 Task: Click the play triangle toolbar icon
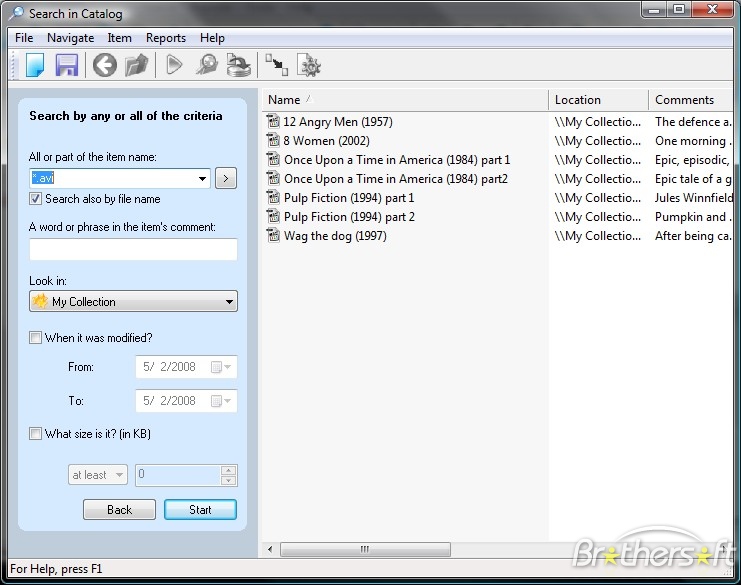click(175, 66)
